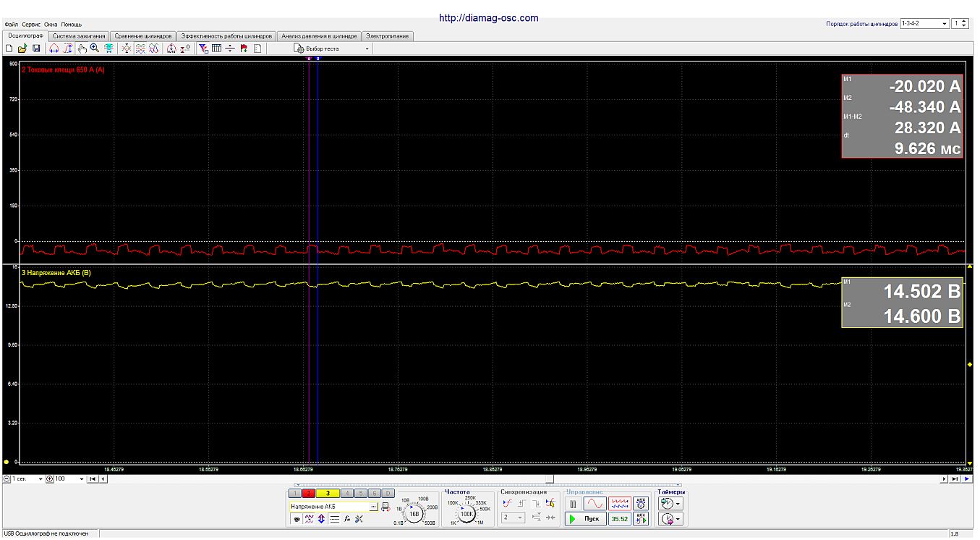Click the ellipsis button beside Напряжение АКБ
This screenshot has width=980, height=540.
click(x=373, y=507)
